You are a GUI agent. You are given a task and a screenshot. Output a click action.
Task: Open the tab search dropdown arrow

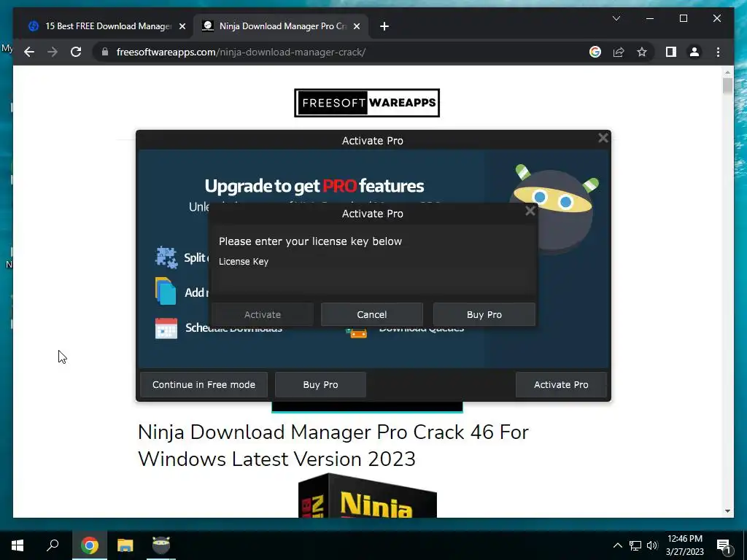point(616,18)
